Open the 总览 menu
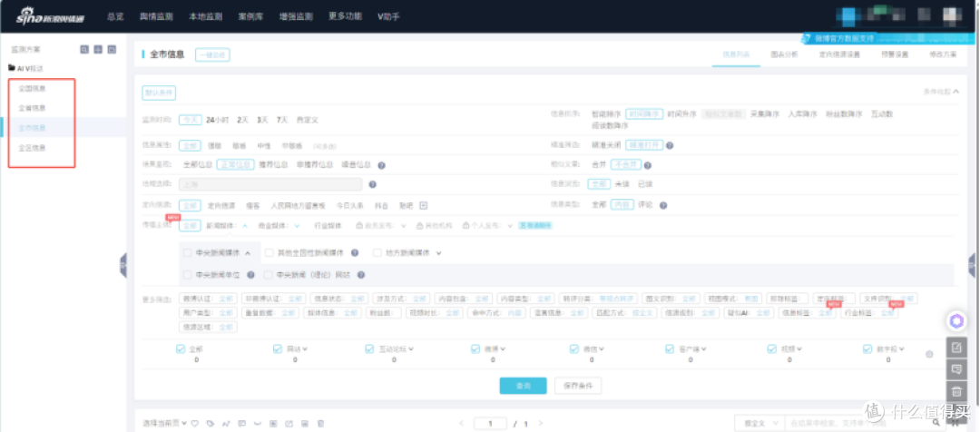980x432 pixels. [x=115, y=16]
